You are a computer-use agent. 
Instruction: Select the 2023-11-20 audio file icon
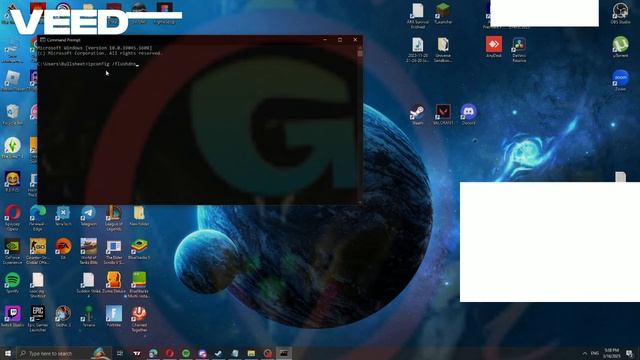click(418, 49)
